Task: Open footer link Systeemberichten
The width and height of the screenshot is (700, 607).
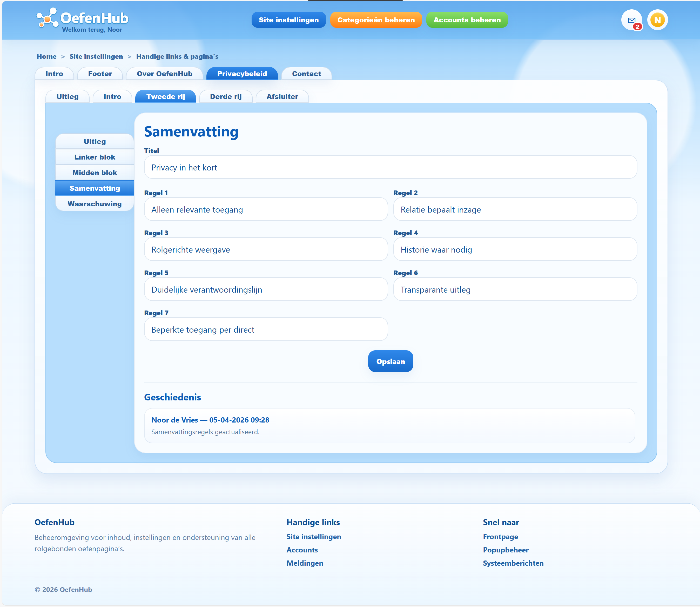Action: coord(514,563)
